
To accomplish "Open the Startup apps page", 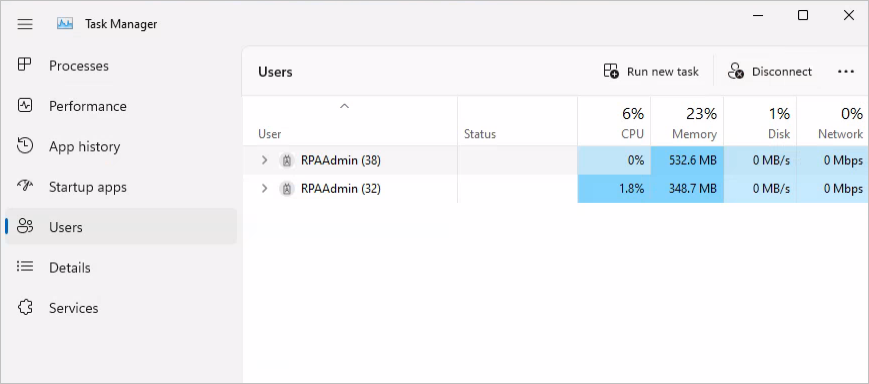I will (121, 187).
